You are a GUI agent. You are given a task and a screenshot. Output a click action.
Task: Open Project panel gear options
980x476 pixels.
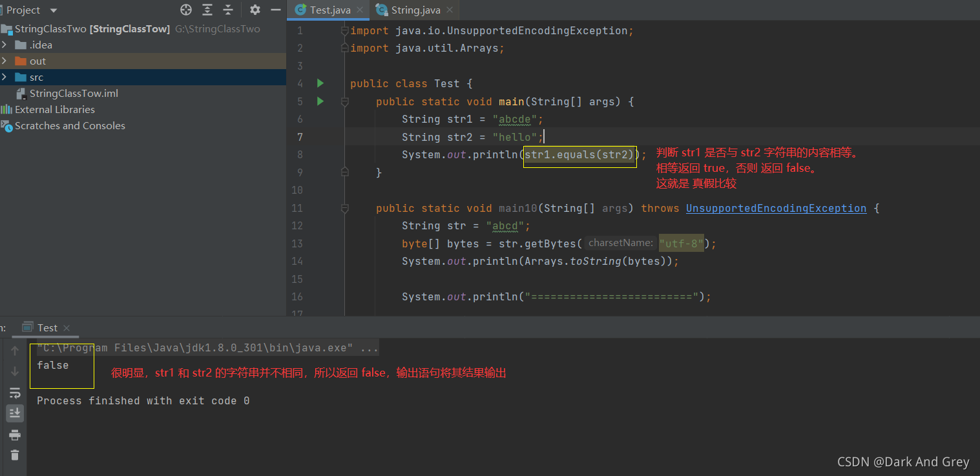pos(255,10)
